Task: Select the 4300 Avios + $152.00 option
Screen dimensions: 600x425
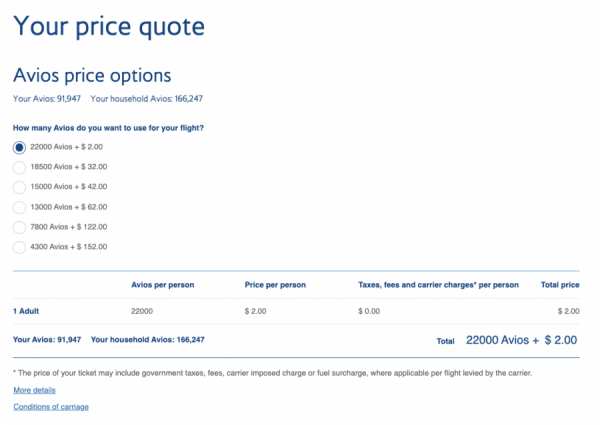Action: [x=19, y=247]
